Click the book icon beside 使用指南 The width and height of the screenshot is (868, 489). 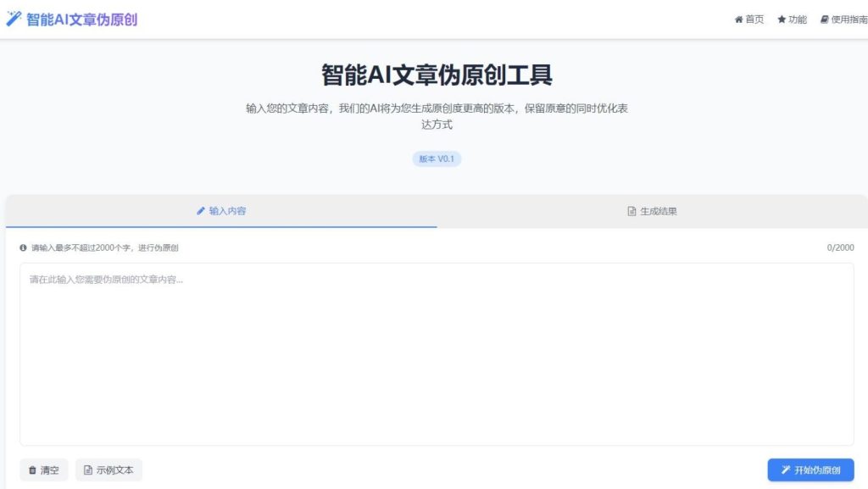[824, 19]
